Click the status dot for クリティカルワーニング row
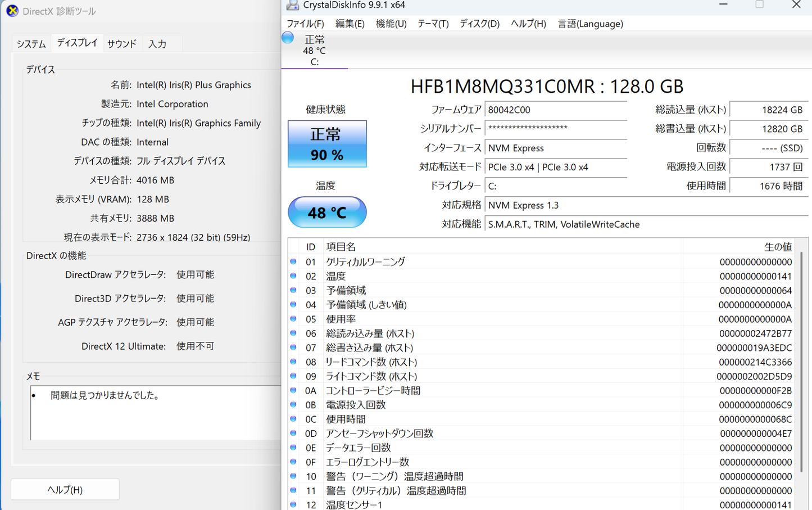The height and width of the screenshot is (510, 812). 293,261
